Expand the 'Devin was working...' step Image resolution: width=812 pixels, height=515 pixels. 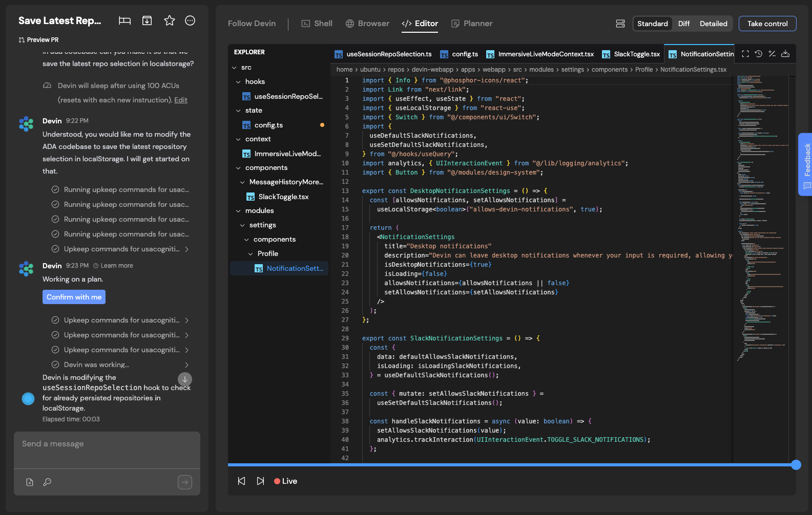pyautogui.click(x=186, y=365)
